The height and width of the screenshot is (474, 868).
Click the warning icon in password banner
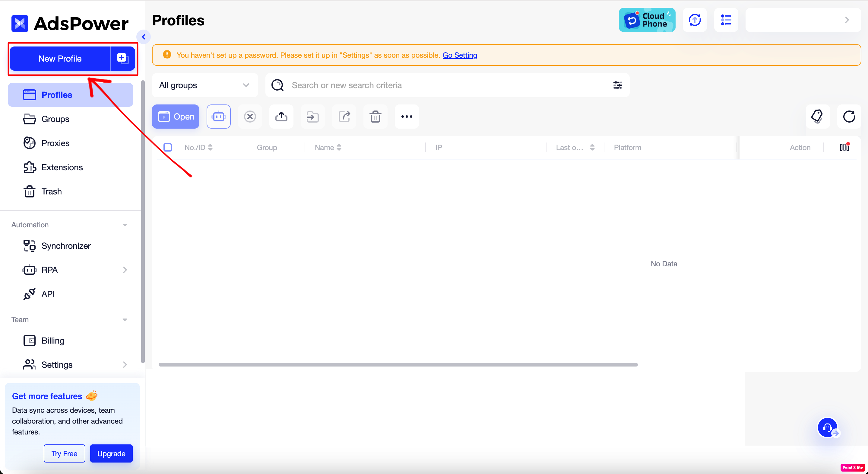tap(167, 55)
